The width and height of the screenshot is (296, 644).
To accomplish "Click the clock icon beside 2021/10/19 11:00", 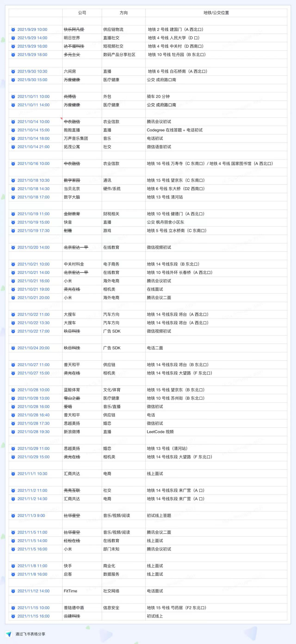I will tap(13, 214).
